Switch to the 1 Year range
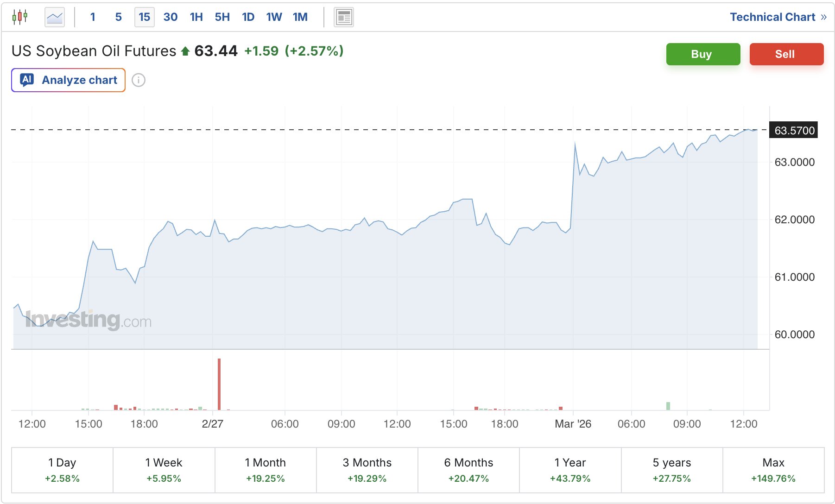Viewport: 835px width, 504px height. (x=570, y=470)
